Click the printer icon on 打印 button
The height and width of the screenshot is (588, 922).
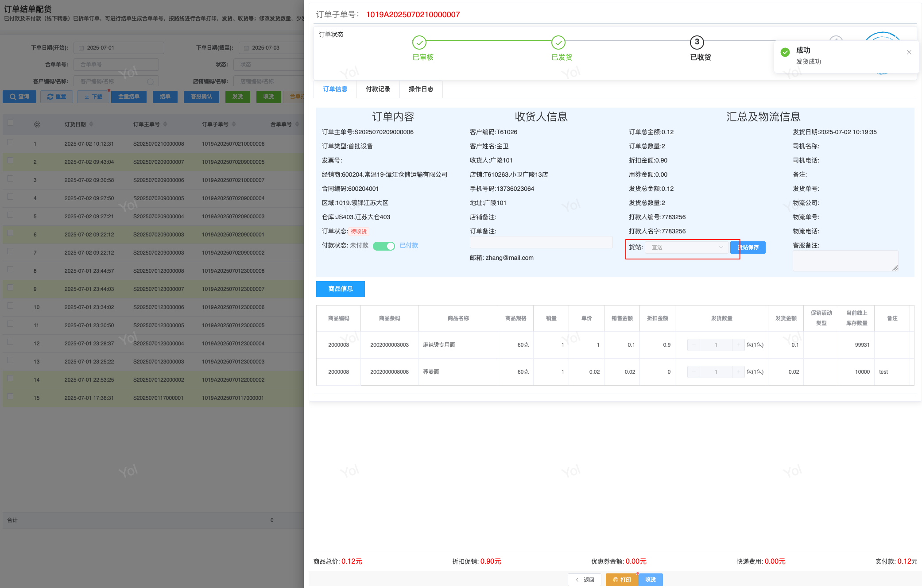(615, 580)
